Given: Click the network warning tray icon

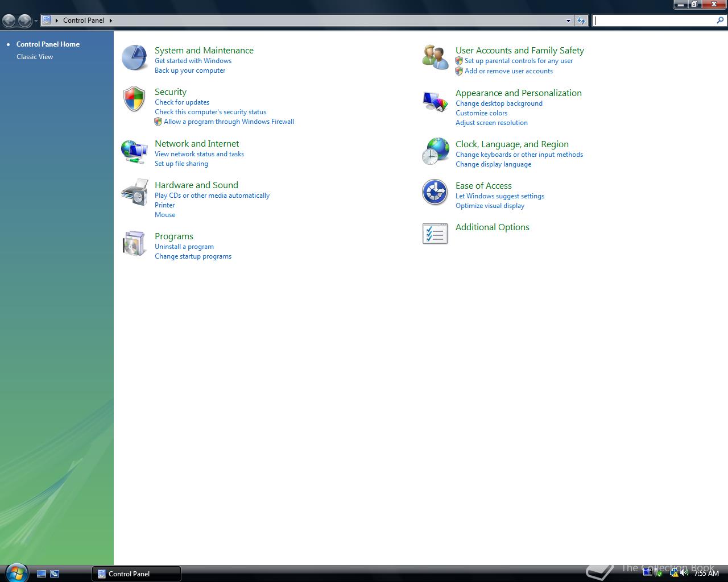Looking at the screenshot, I should click(x=674, y=573).
